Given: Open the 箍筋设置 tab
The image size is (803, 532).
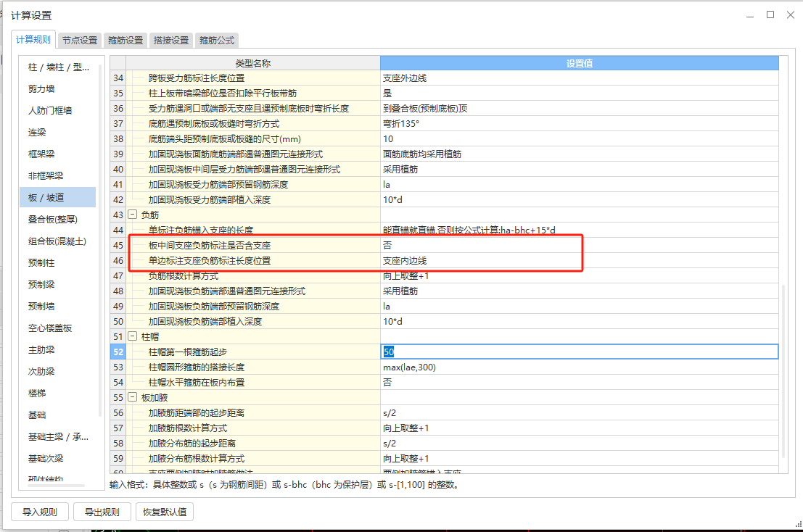Looking at the screenshot, I should click(125, 41).
